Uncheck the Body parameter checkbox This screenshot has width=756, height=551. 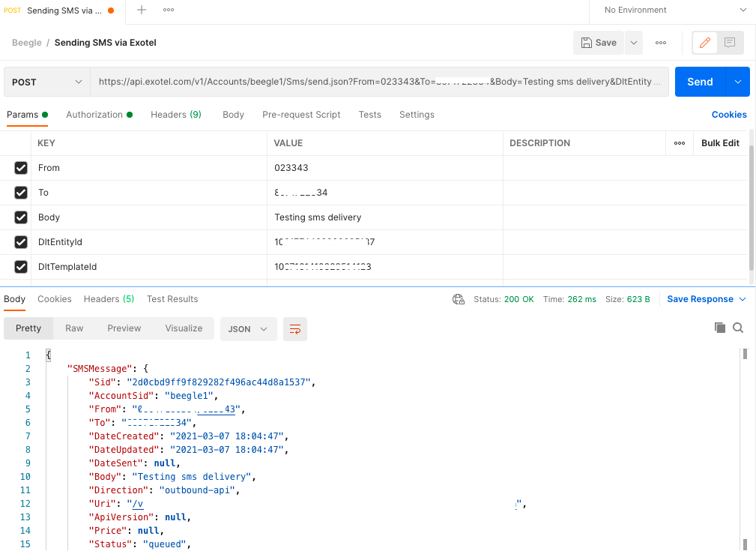21,217
